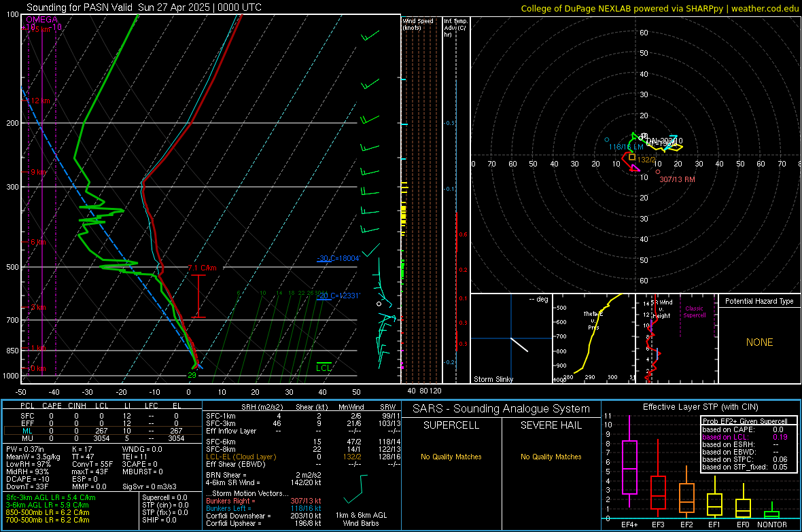Click the 'PW = 0.37in' value
802x532 pixels.
[x=27, y=449]
